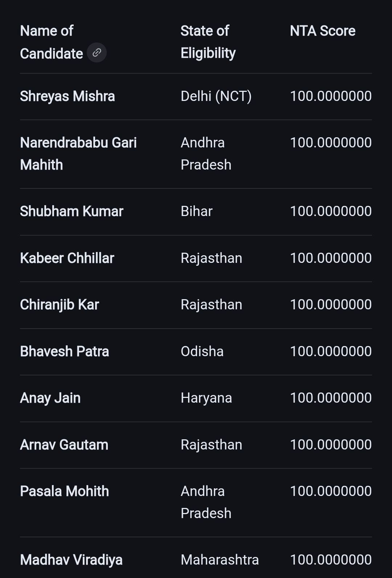Click on Shubham Kumar's name
The width and height of the screenshot is (392, 578).
pyautogui.click(x=72, y=211)
